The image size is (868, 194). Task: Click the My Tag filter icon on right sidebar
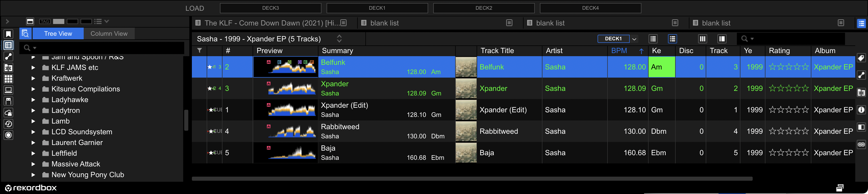click(861, 58)
